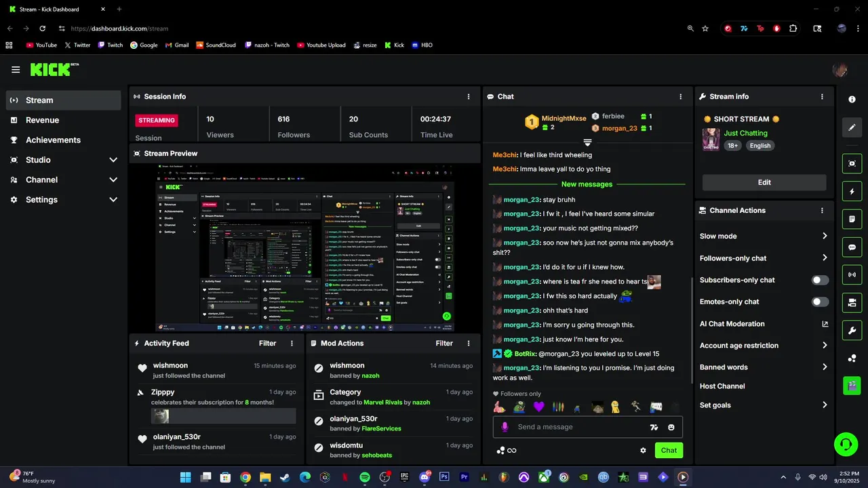Reload the page using browser refresh
Screen dimensions: 868x488
(42, 28)
